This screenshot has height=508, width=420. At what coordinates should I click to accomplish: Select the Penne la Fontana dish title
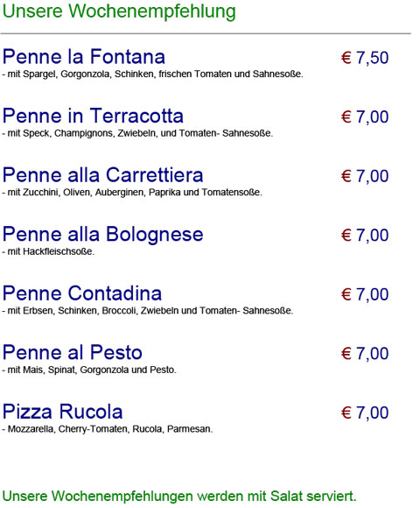(84, 57)
